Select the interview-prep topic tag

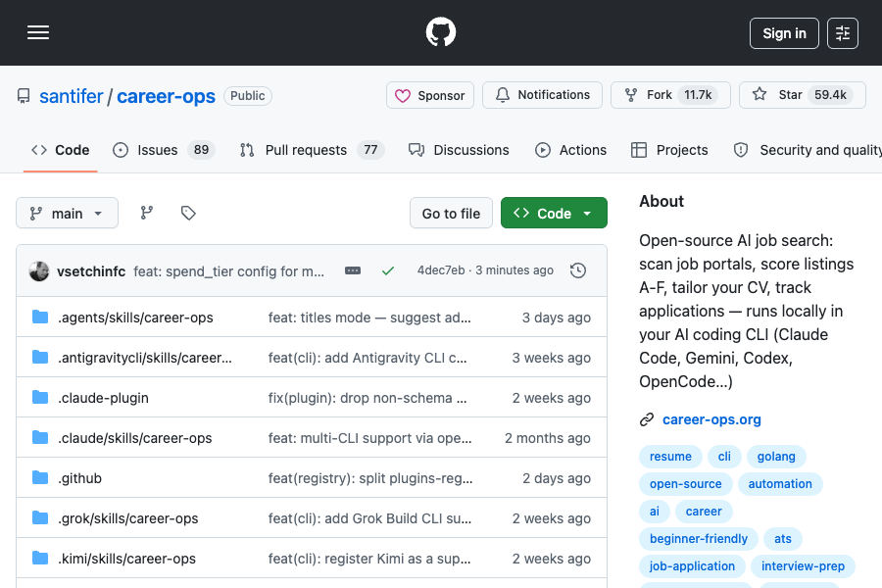(804, 566)
